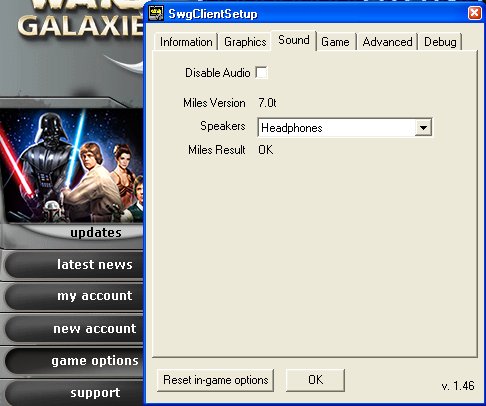This screenshot has height=406, width=486.
Task: Select the Headphones combo box field
Action: click(x=345, y=127)
